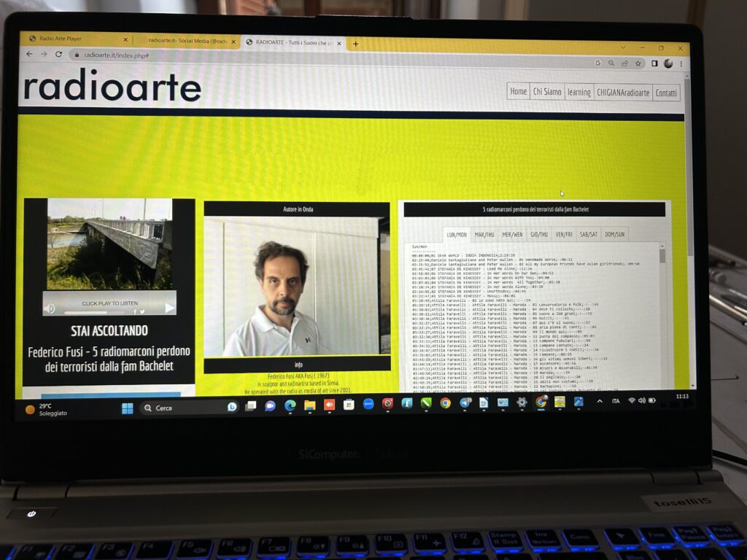Screen dimensions: 747x560
Task: Bookmark this page with the star icon
Action: click(638, 63)
